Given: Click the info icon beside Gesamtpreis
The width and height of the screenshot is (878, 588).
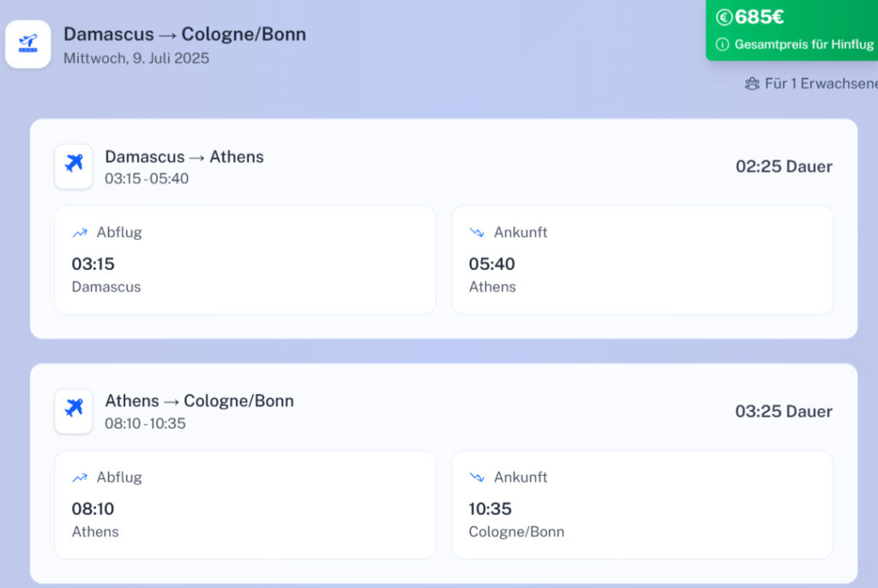Looking at the screenshot, I should (x=723, y=44).
